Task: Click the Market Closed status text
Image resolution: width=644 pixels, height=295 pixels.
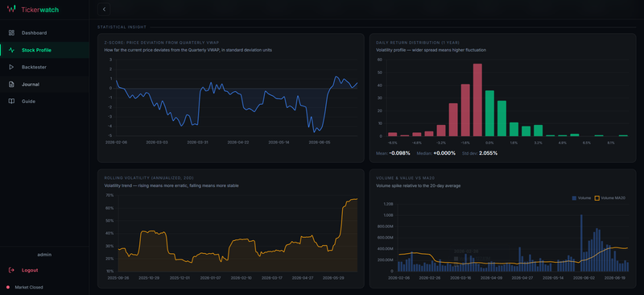Action: tap(29, 287)
